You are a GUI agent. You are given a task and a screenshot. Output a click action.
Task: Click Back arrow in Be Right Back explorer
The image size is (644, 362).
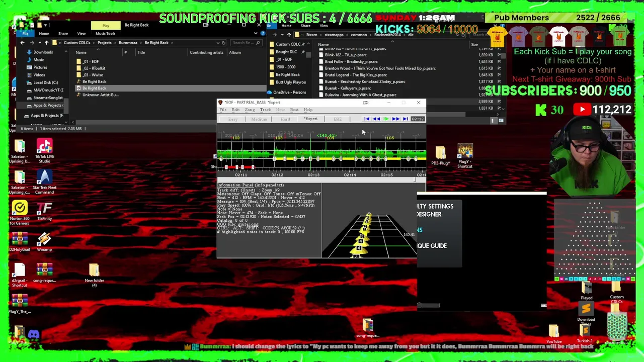tap(22, 43)
